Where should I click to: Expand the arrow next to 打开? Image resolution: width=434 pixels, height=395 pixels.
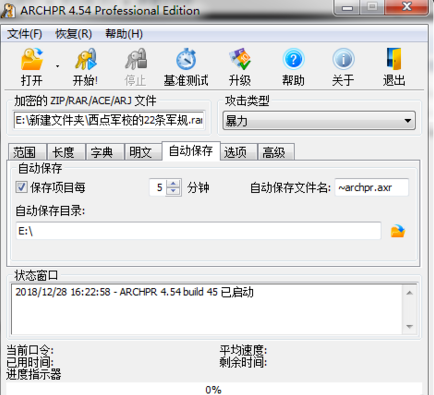(57, 66)
